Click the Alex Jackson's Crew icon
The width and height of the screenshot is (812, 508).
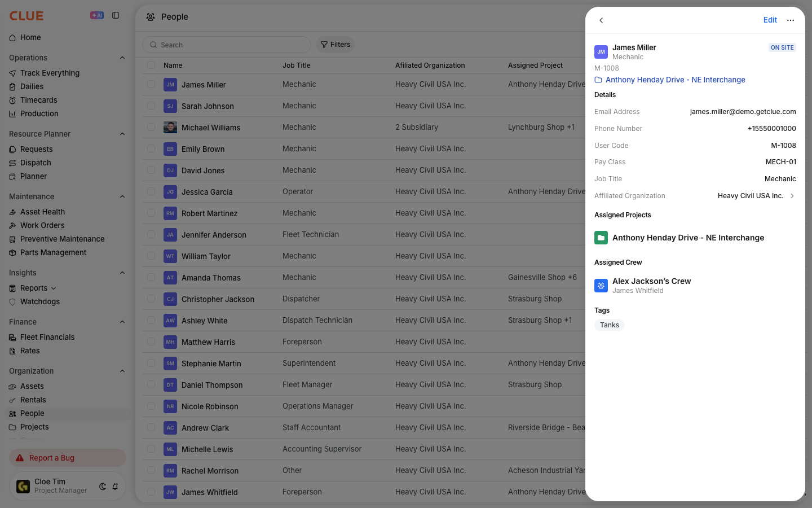click(601, 286)
